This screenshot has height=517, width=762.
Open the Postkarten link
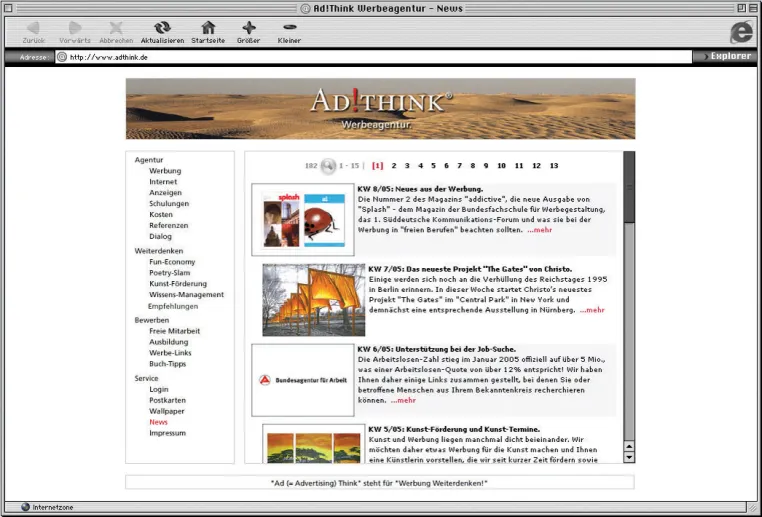click(x=168, y=400)
